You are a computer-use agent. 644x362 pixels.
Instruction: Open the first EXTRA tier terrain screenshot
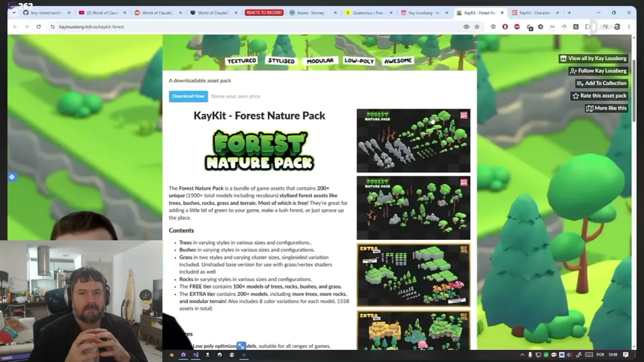point(414,275)
